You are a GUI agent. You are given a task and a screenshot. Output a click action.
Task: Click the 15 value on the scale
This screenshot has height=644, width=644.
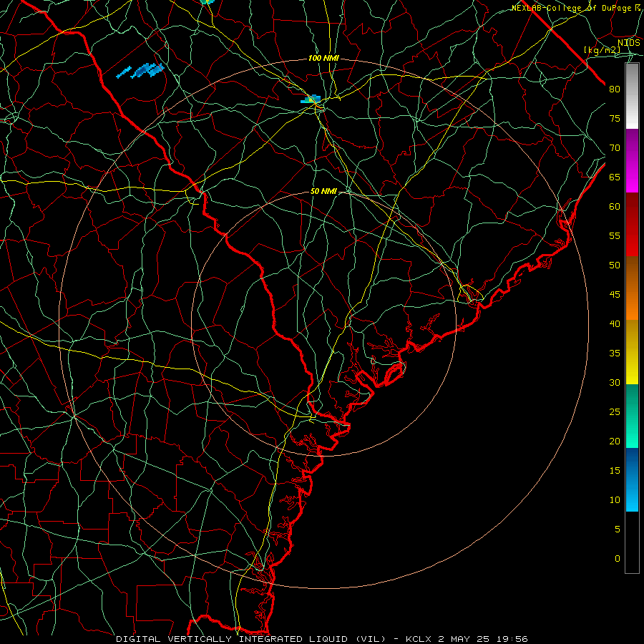pos(615,471)
